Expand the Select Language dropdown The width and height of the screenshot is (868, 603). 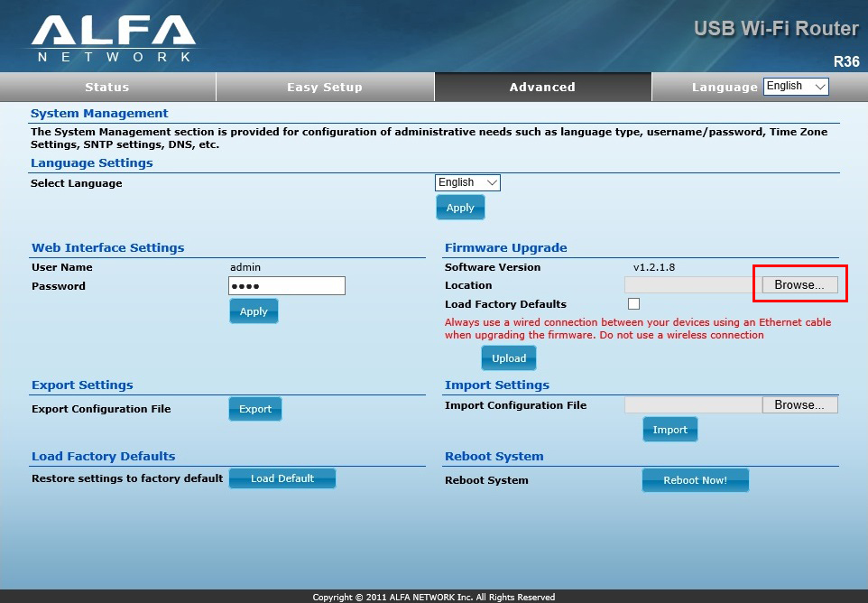click(x=467, y=182)
